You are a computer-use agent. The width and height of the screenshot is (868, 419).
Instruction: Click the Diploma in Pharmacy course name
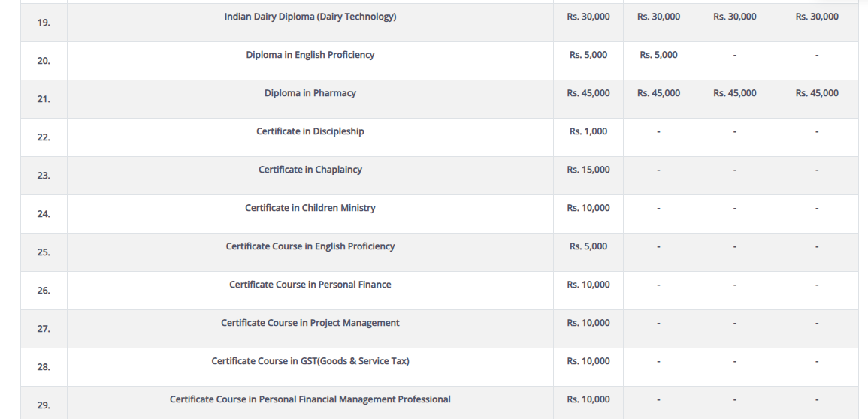click(x=310, y=93)
